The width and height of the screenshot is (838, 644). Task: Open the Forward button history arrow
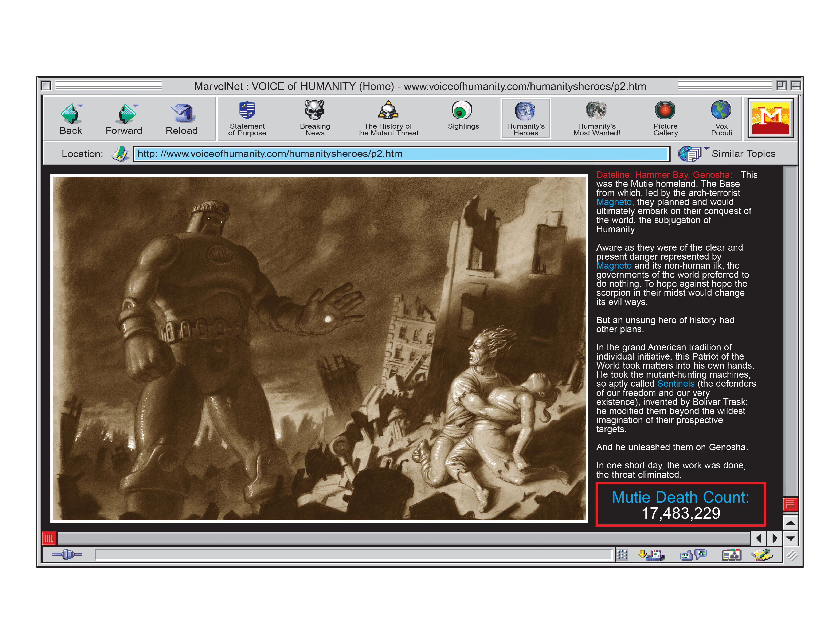click(x=136, y=105)
